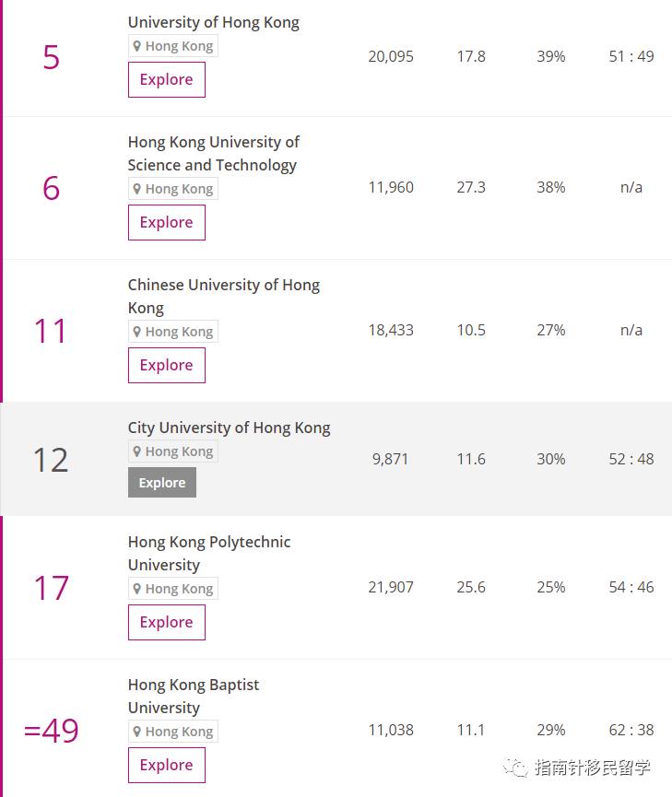Screen dimensions: 672x797
Task: Click WeChat logo icon in watermark
Action: point(516,768)
